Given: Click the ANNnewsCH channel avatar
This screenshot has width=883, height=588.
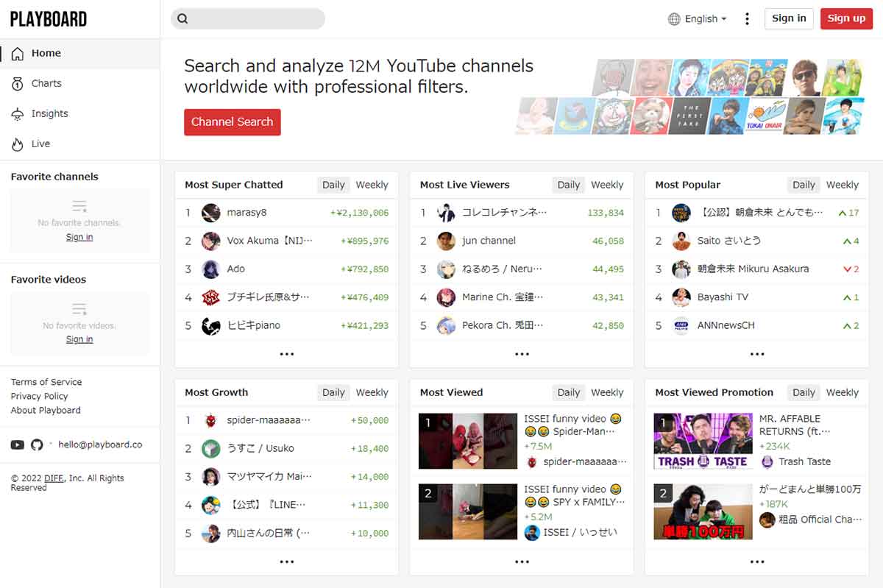Looking at the screenshot, I should coord(681,326).
